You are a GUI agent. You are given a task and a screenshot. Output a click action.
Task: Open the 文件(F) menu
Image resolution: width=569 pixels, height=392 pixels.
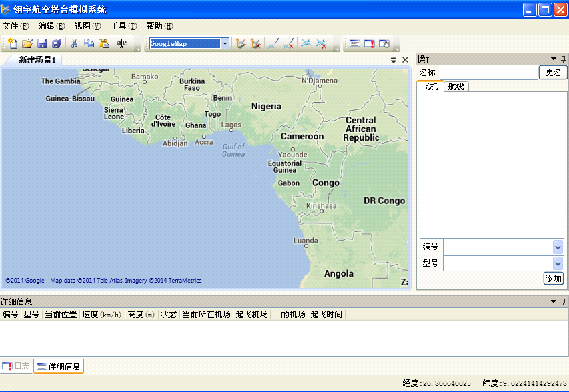point(15,26)
